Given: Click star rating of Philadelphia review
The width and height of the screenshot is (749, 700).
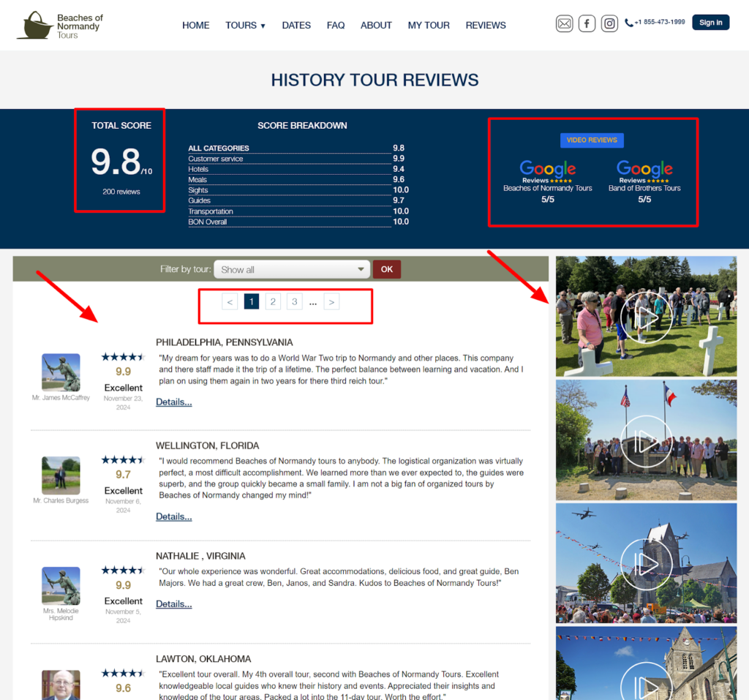Looking at the screenshot, I should click(x=123, y=357).
